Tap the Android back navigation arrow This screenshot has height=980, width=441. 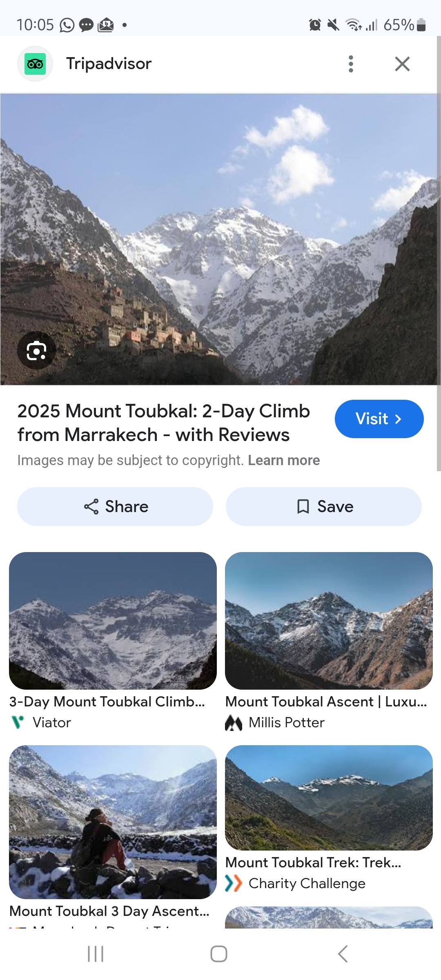click(343, 954)
